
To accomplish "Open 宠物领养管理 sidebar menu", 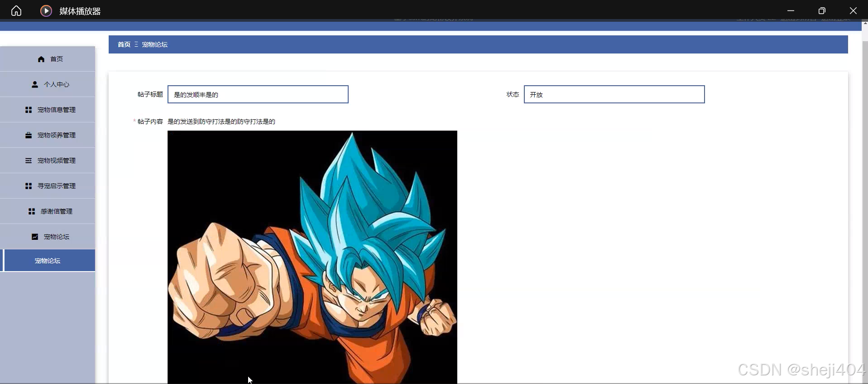I will (48, 135).
